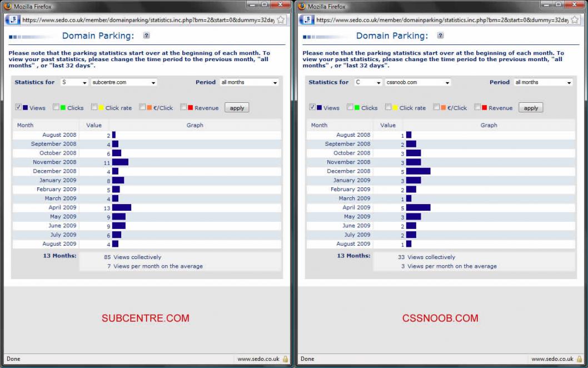Open the cssnoob.com domain dropdown
Screen dimensions: 588x368
coord(417,82)
